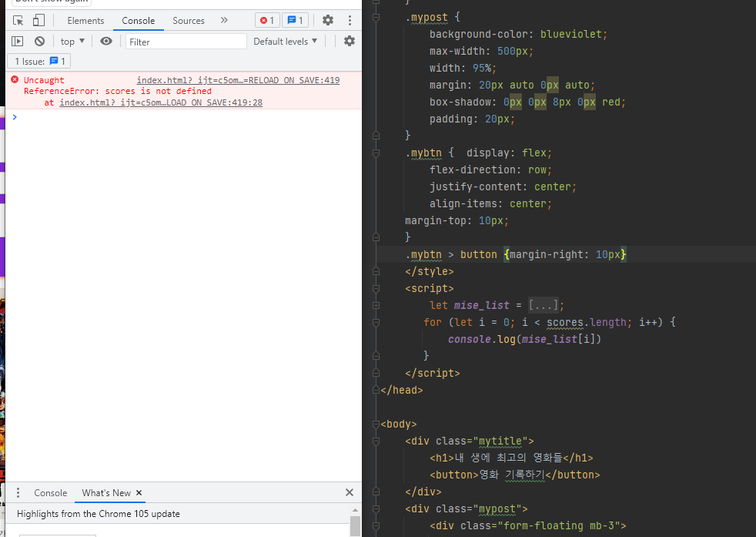The height and width of the screenshot is (537, 756).
Task: Show more DevTools tabs chevron
Action: click(x=224, y=20)
